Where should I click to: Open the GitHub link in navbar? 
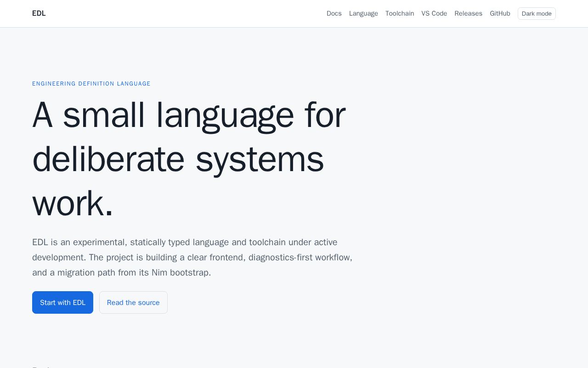(500, 13)
